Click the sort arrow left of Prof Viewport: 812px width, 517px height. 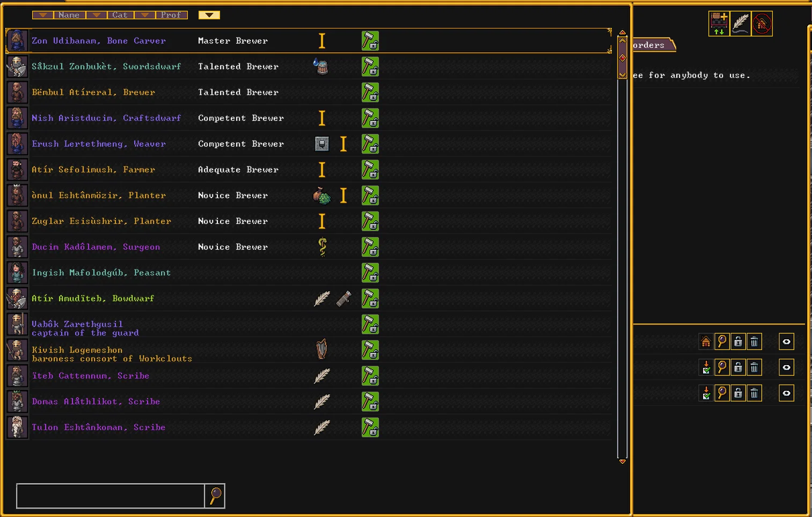[145, 15]
